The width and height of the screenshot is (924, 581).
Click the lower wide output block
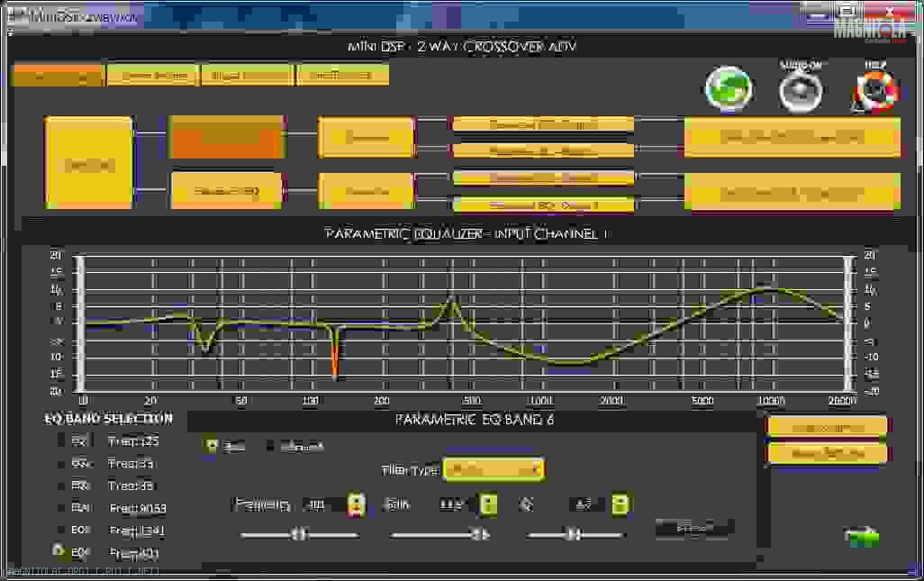pos(792,191)
